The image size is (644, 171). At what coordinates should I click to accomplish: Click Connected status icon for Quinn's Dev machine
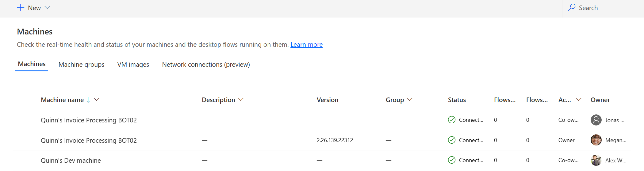[x=452, y=160]
